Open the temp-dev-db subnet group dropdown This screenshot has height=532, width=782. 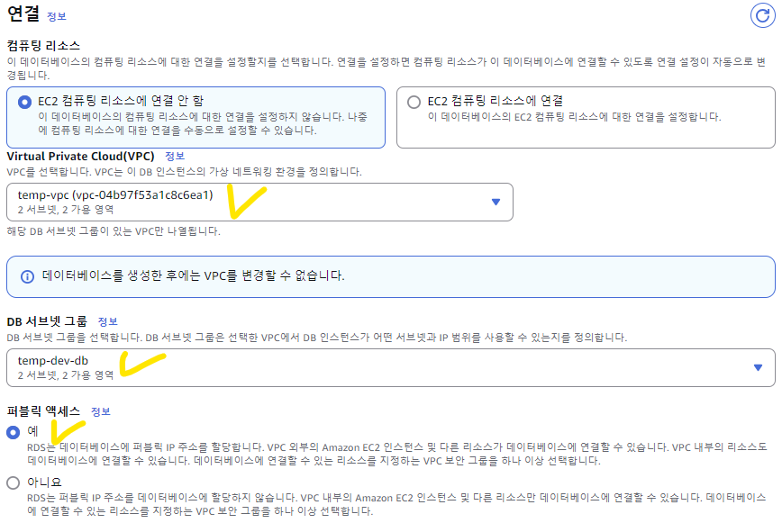point(390,367)
